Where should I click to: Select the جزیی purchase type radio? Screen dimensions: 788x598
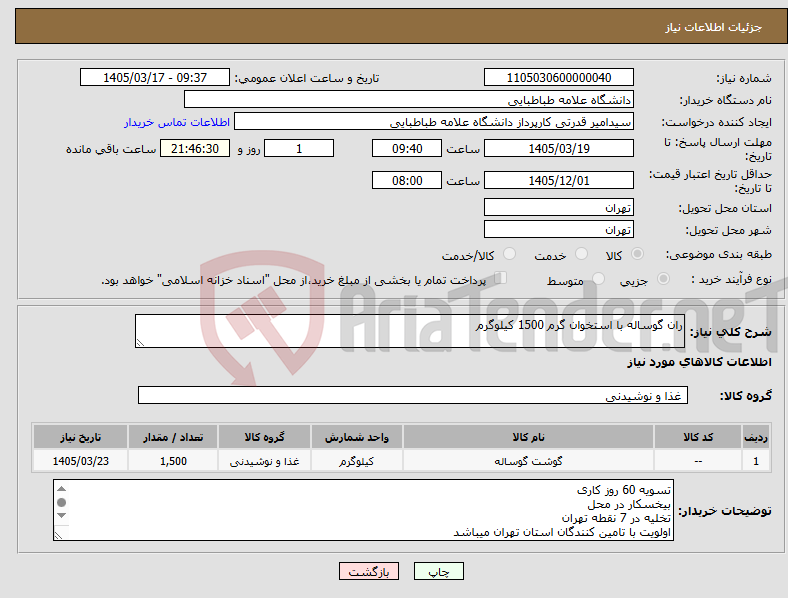pyautogui.click(x=663, y=278)
